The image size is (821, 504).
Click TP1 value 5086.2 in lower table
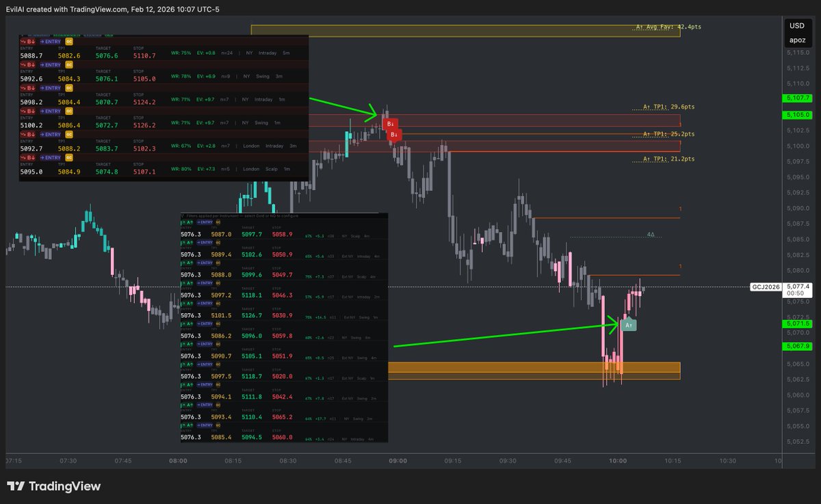click(x=221, y=336)
